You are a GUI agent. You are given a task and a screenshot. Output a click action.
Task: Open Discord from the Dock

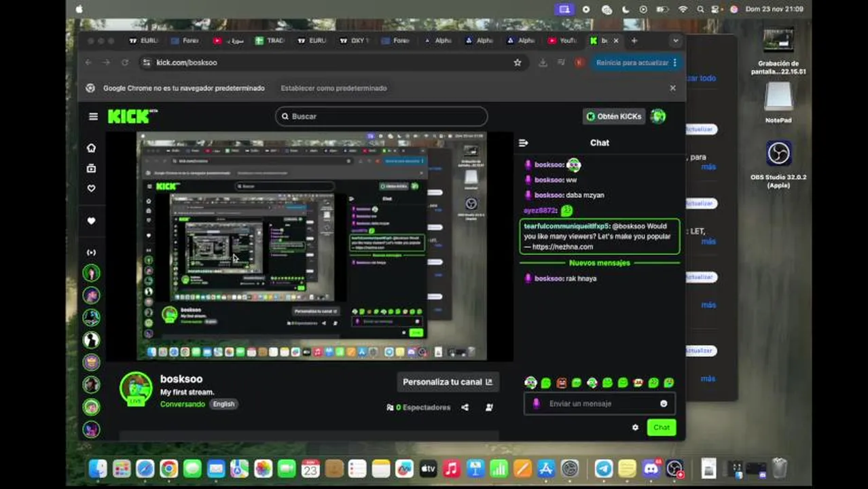(x=651, y=469)
